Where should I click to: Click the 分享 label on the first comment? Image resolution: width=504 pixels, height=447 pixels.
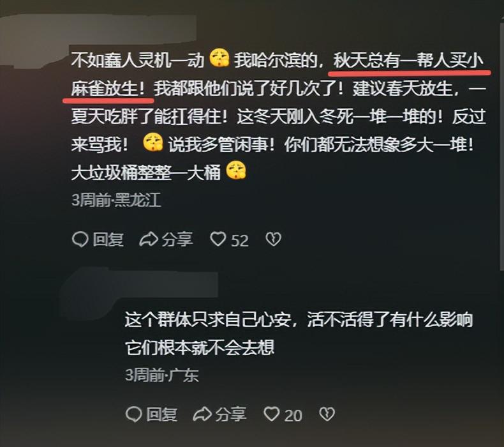click(177, 239)
